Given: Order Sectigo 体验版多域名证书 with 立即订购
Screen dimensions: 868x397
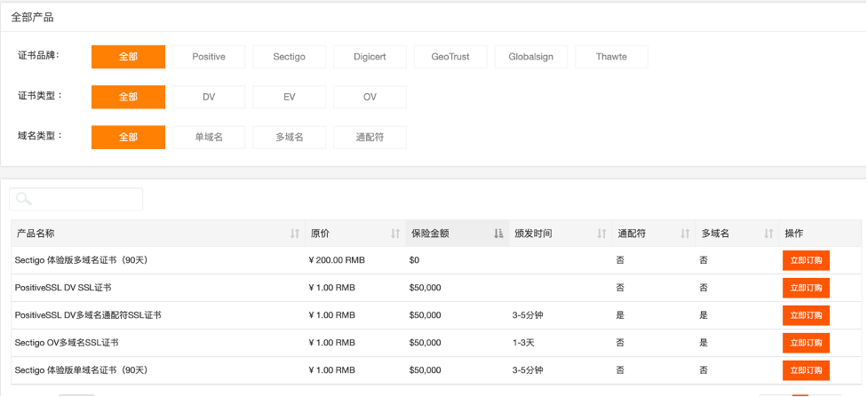Looking at the screenshot, I should point(806,260).
